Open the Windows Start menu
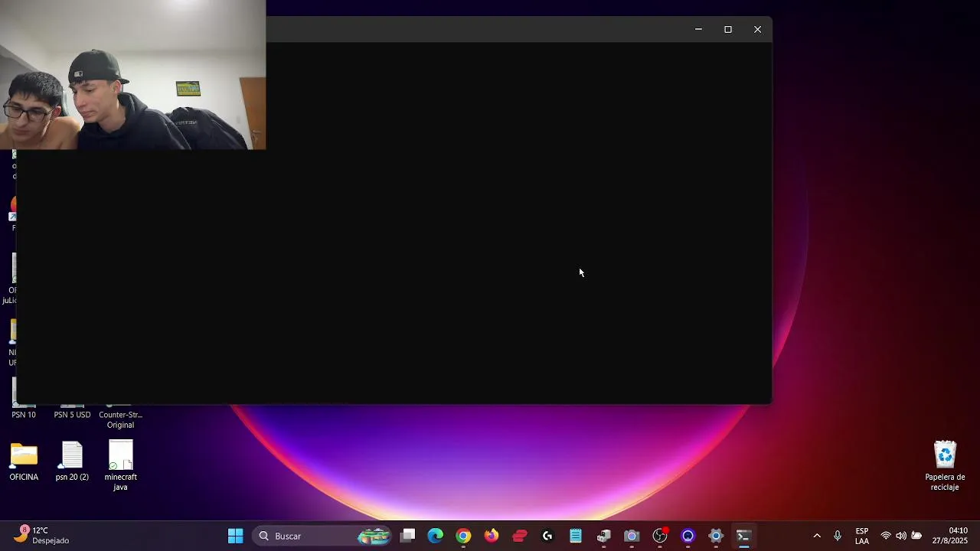 (x=235, y=536)
